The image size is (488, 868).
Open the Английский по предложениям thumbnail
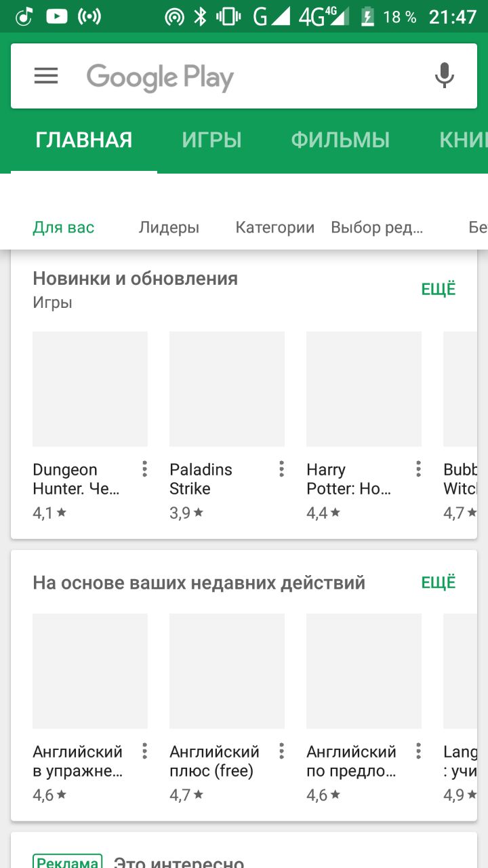(364, 671)
